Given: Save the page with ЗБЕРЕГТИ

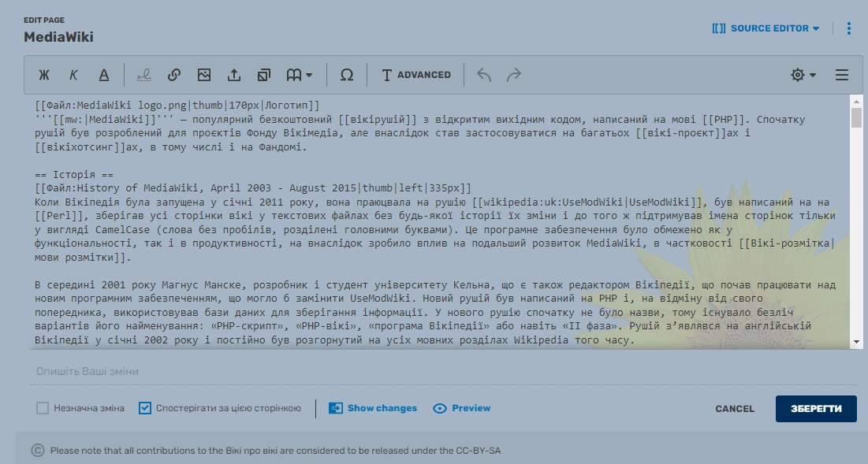Looking at the screenshot, I should pyautogui.click(x=816, y=409).
